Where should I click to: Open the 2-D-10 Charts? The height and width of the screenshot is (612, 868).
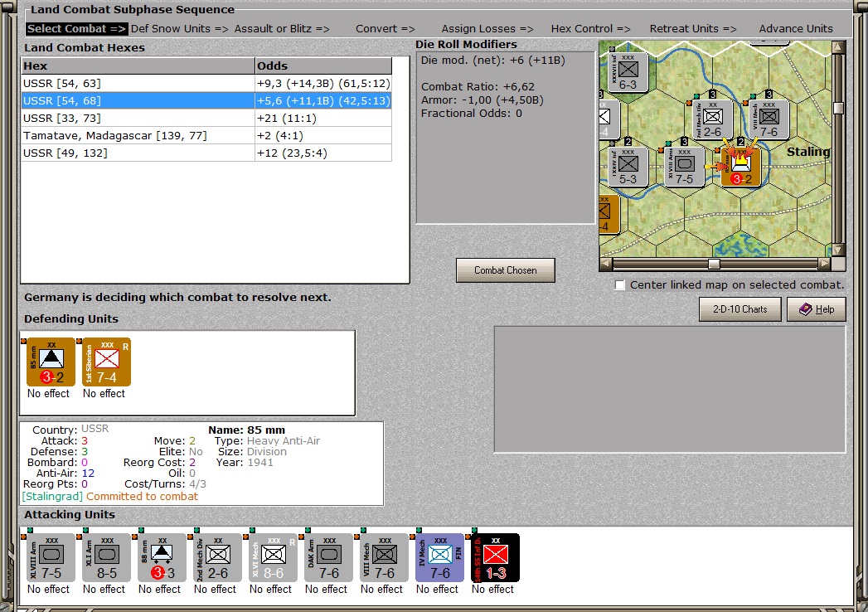tap(740, 309)
